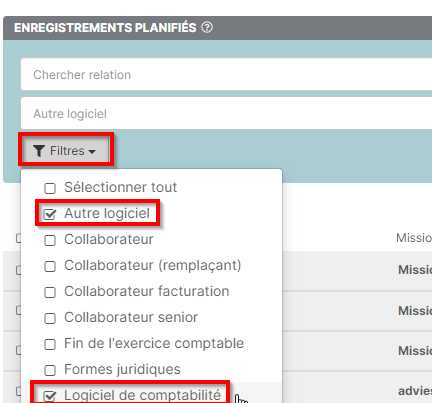Click the funnel icon on Filtres

[x=39, y=151]
